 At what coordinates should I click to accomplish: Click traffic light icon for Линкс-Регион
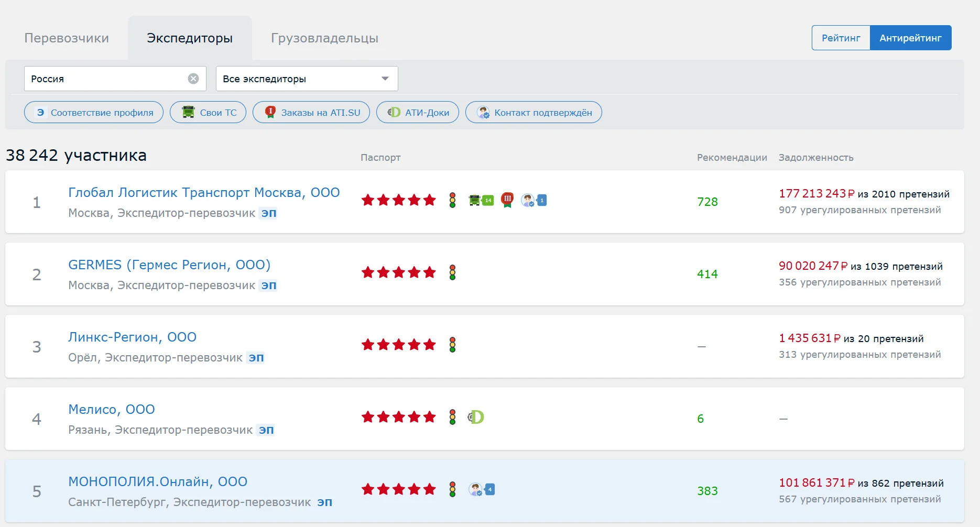click(x=453, y=345)
